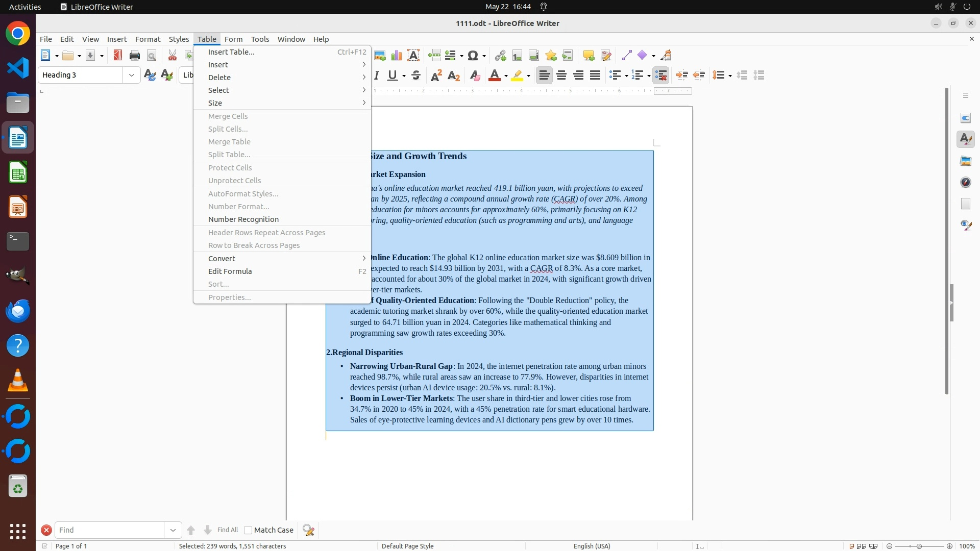Toggle Justified paragraph alignment
Image resolution: width=980 pixels, height=551 pixels.
coord(595,76)
